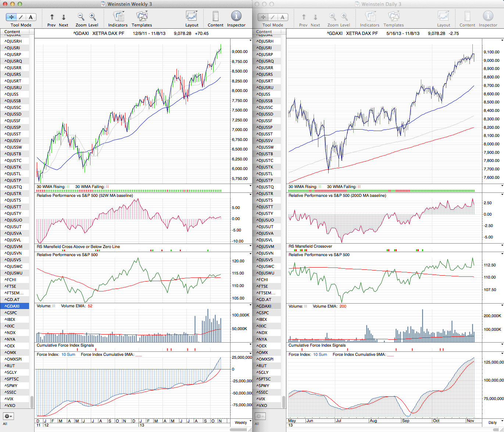The height and width of the screenshot is (432, 504).
Task: Toggle the Content list panel icon
Action: 215,17
